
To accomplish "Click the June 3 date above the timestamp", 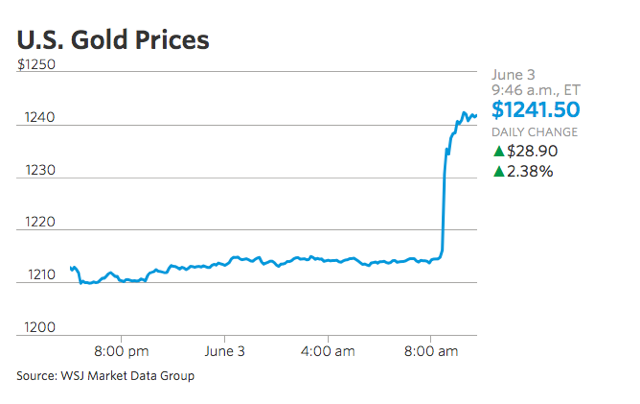I will pyautogui.click(x=514, y=73).
